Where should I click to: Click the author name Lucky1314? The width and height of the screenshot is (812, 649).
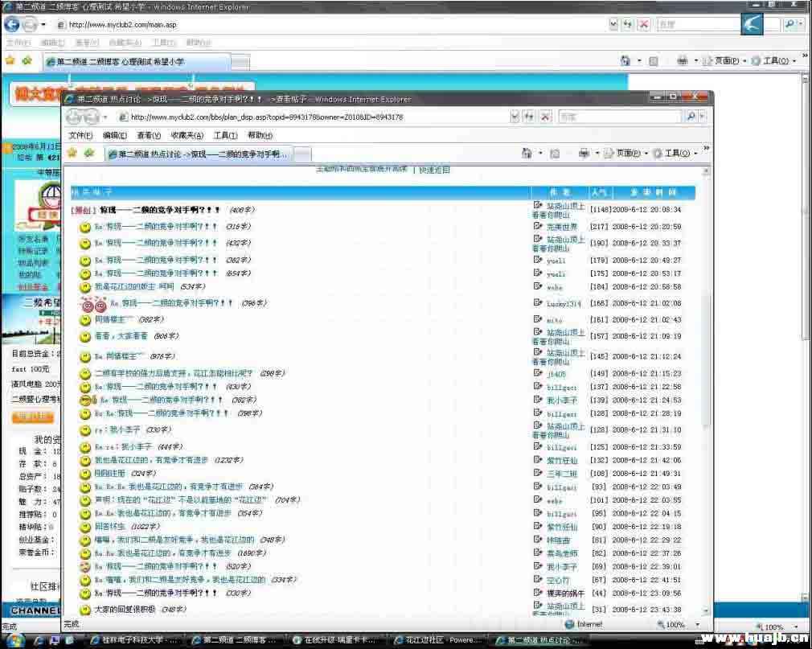(x=563, y=304)
